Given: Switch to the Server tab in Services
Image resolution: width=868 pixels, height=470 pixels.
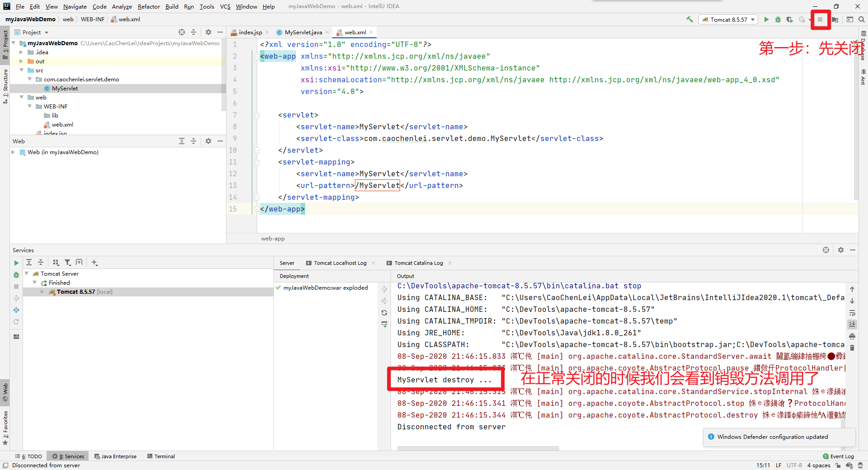Looking at the screenshot, I should [x=287, y=263].
